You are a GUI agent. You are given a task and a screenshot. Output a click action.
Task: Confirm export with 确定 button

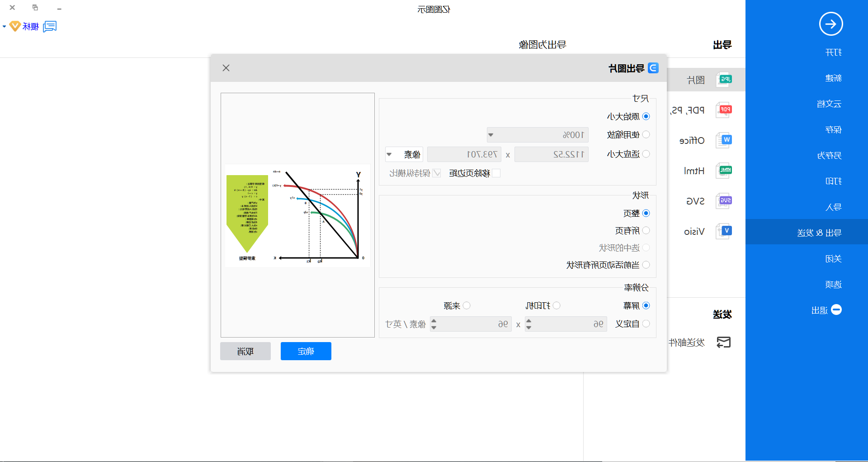click(x=306, y=351)
